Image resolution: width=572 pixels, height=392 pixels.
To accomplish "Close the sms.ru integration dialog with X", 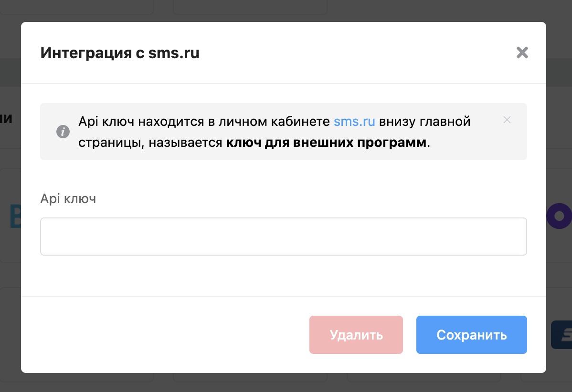I will pos(522,52).
